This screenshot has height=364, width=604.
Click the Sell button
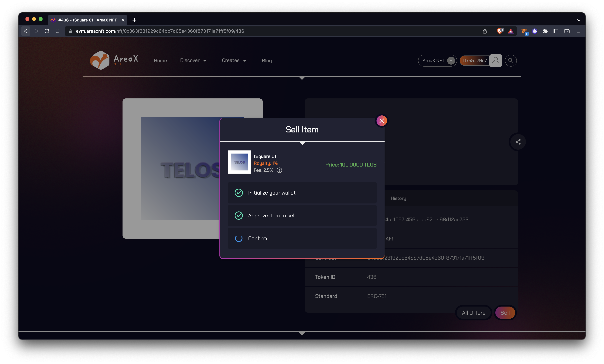tap(505, 313)
